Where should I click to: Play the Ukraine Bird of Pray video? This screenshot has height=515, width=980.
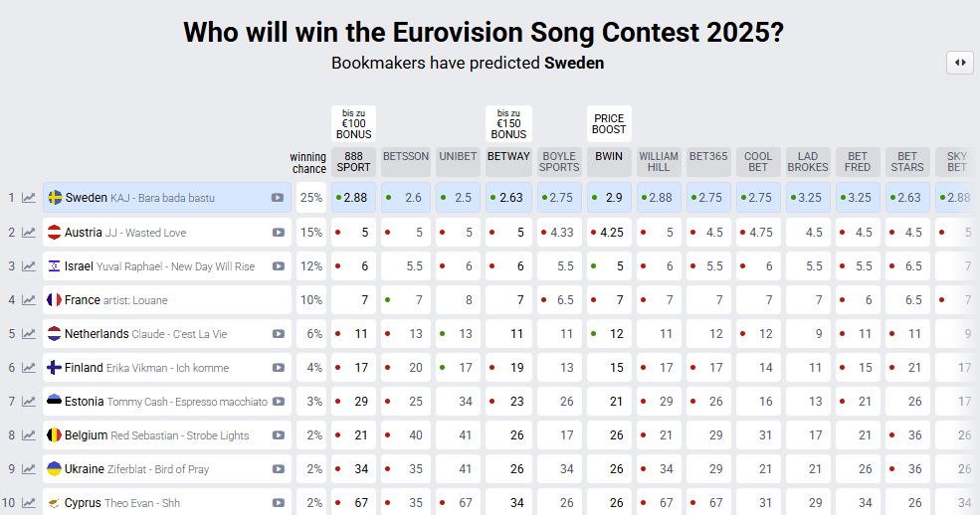(279, 469)
